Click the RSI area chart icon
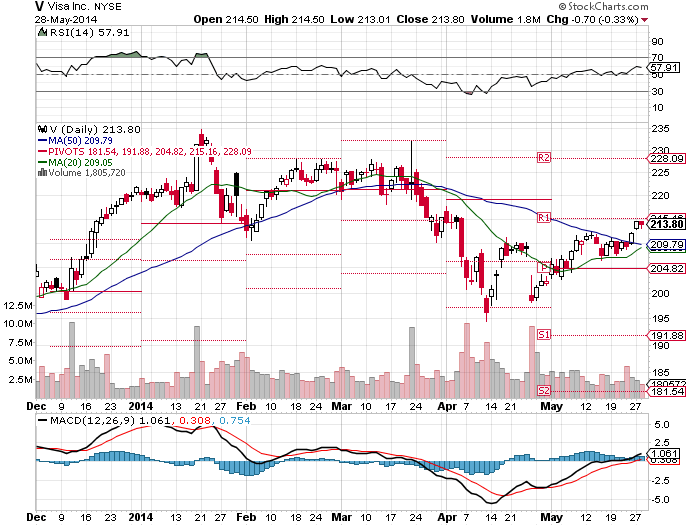The width and height of the screenshot is (691, 527). click(42, 32)
